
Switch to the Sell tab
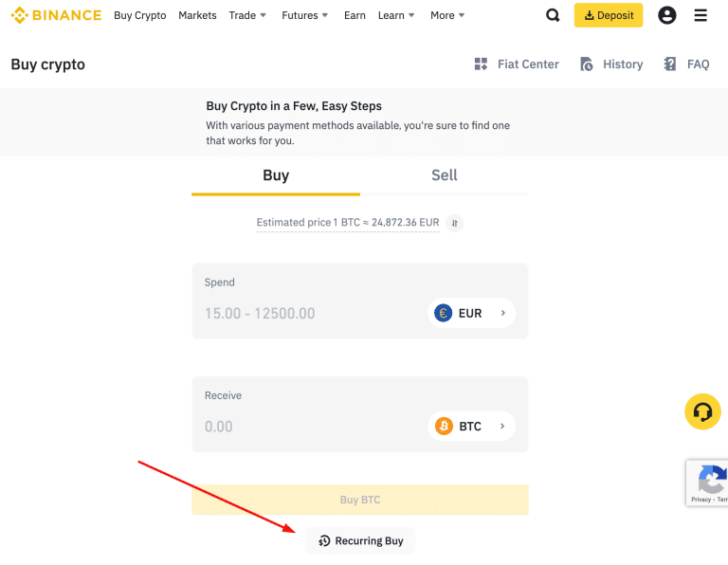(445, 175)
